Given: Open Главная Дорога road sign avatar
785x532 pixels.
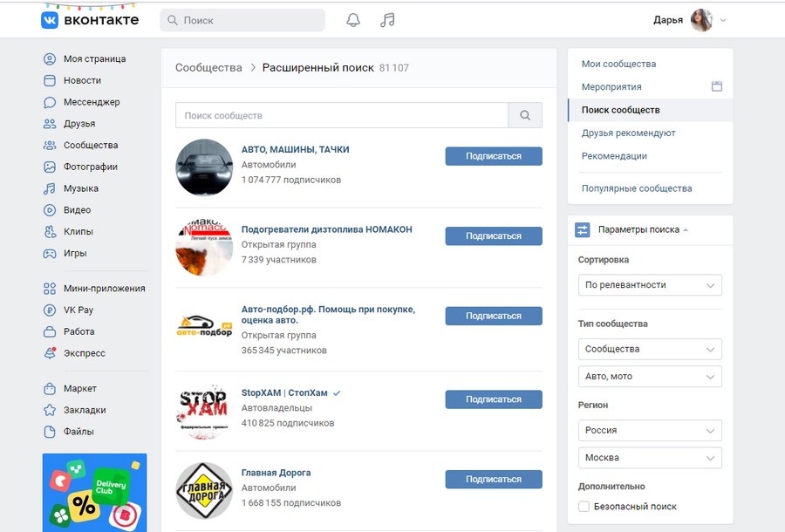Looking at the screenshot, I should click(204, 490).
